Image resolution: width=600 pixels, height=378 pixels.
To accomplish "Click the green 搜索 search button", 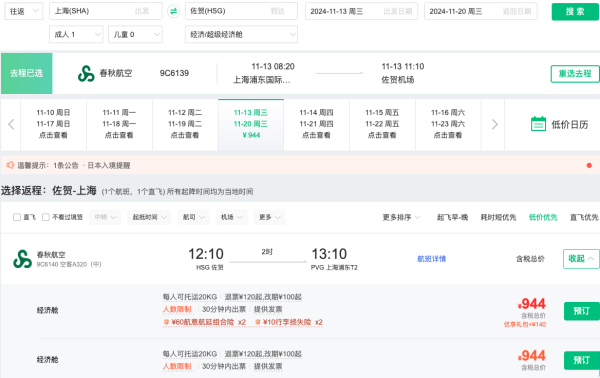I will (575, 11).
